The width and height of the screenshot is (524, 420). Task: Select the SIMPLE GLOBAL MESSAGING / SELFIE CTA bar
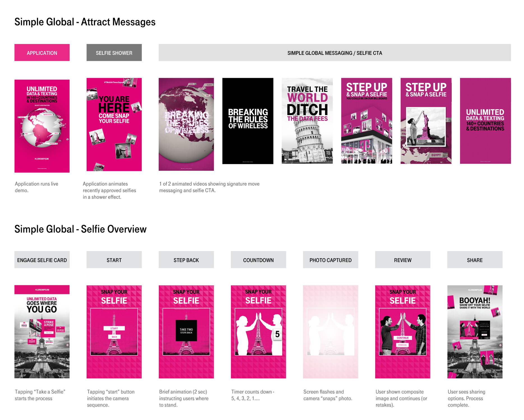[x=335, y=53]
